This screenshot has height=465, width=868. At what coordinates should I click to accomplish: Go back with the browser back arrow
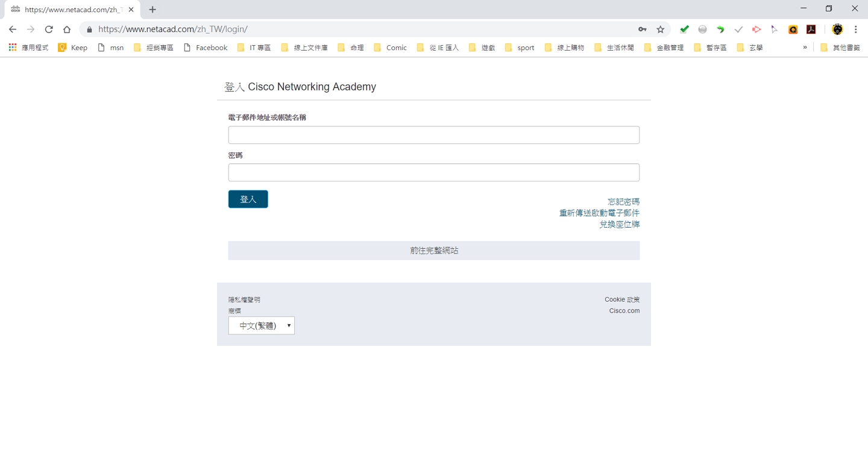(13, 29)
